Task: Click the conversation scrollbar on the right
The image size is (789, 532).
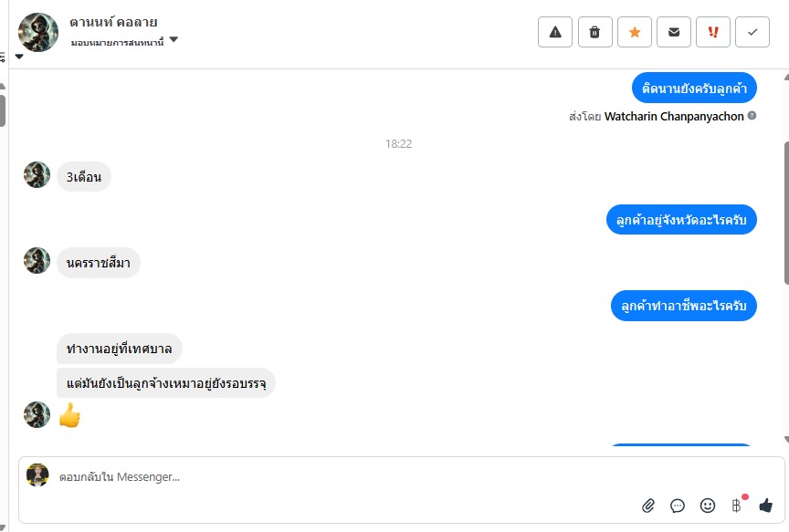Action: pos(786,213)
